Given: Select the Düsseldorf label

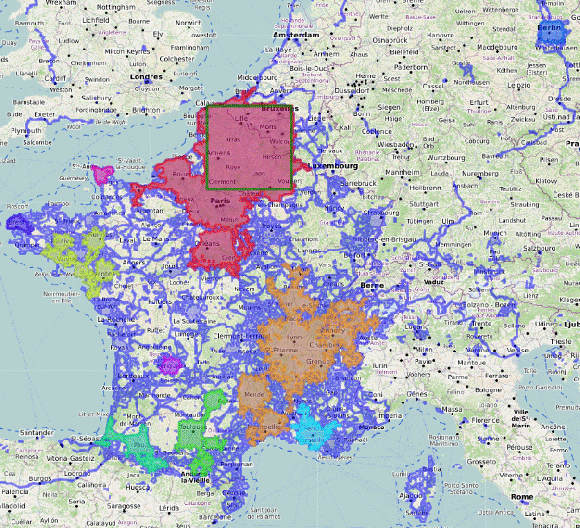Looking at the screenshot, I should coord(352,91).
